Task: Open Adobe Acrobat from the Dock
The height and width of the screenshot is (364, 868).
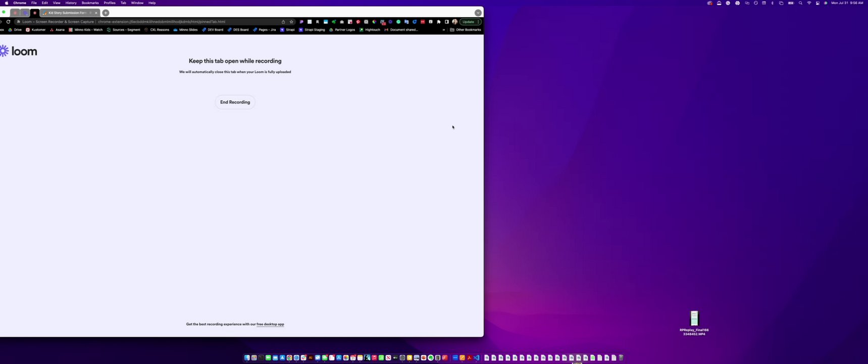Action: coord(469,358)
